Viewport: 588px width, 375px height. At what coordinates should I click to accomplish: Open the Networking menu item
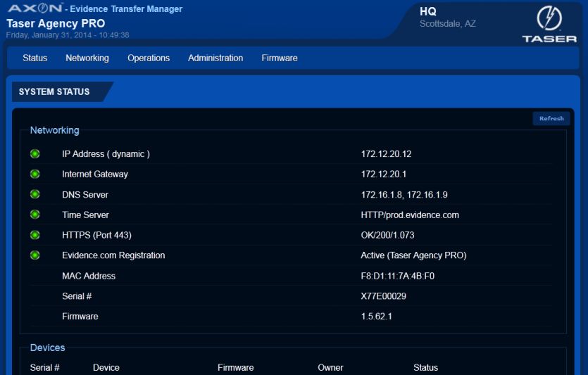(x=87, y=58)
